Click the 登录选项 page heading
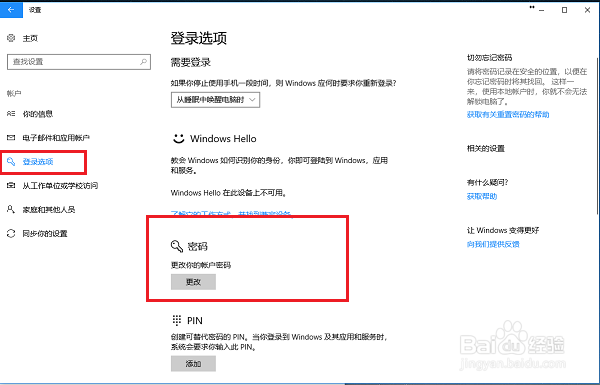Screen dimensions: 600x385 point(199,38)
